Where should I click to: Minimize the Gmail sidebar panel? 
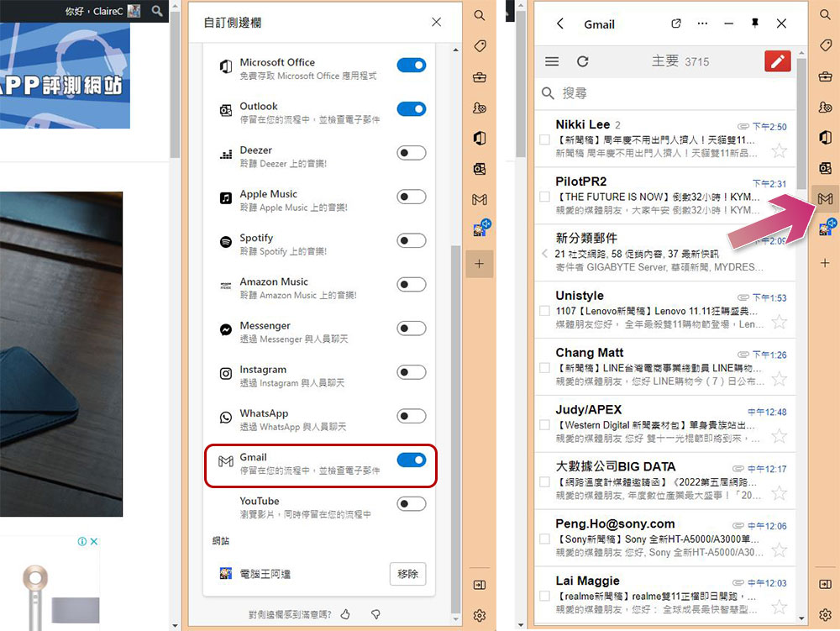point(728,24)
